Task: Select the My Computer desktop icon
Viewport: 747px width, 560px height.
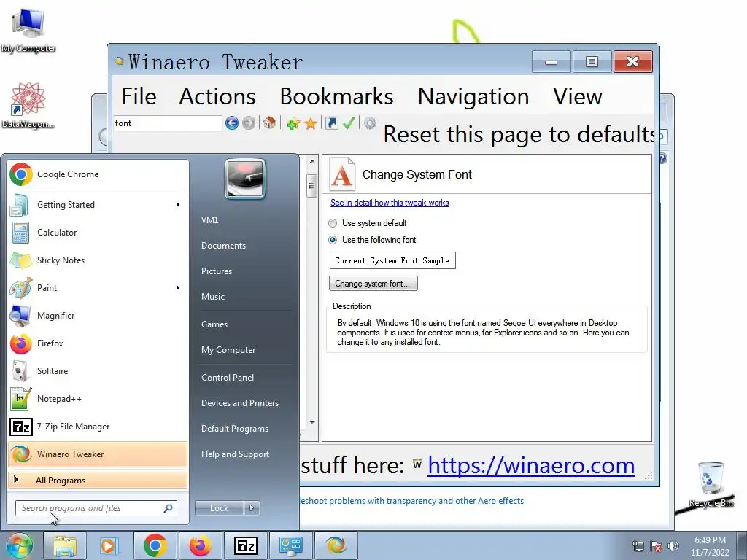Action: 28,30
